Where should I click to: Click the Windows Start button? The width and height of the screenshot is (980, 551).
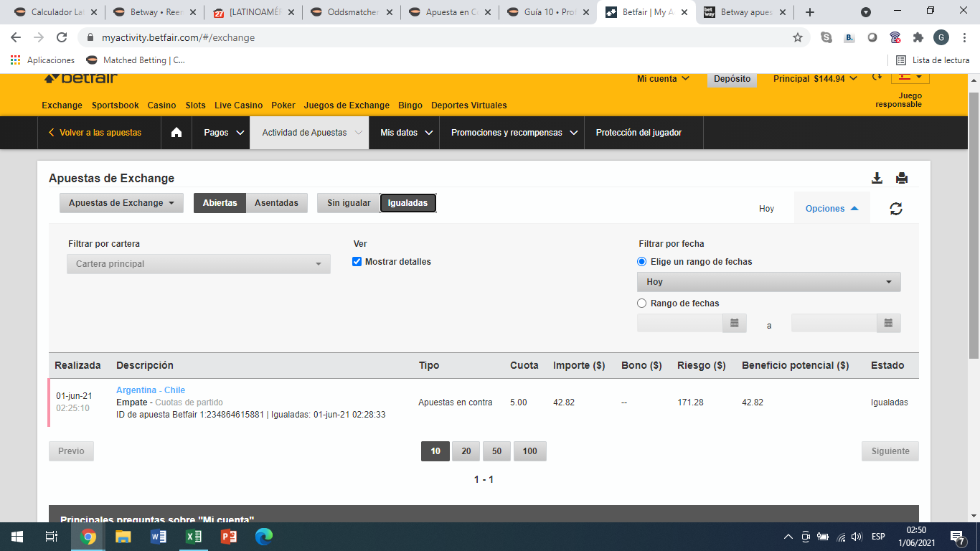click(17, 537)
